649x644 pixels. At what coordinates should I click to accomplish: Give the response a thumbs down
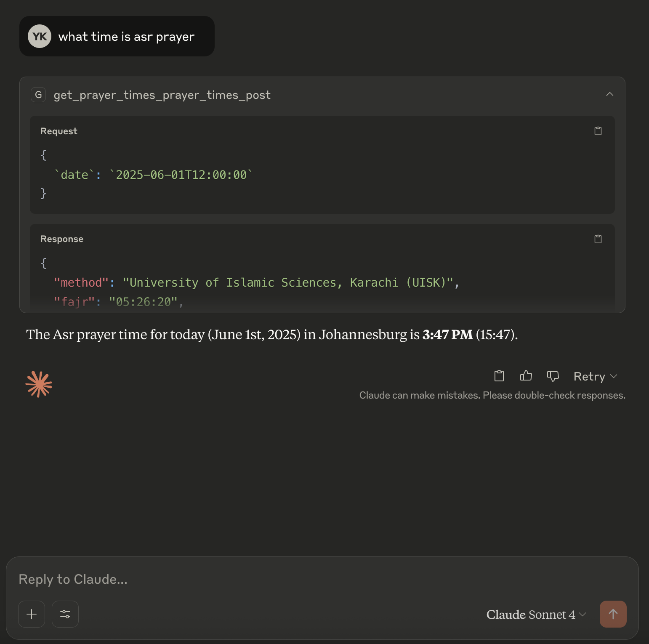point(553,376)
